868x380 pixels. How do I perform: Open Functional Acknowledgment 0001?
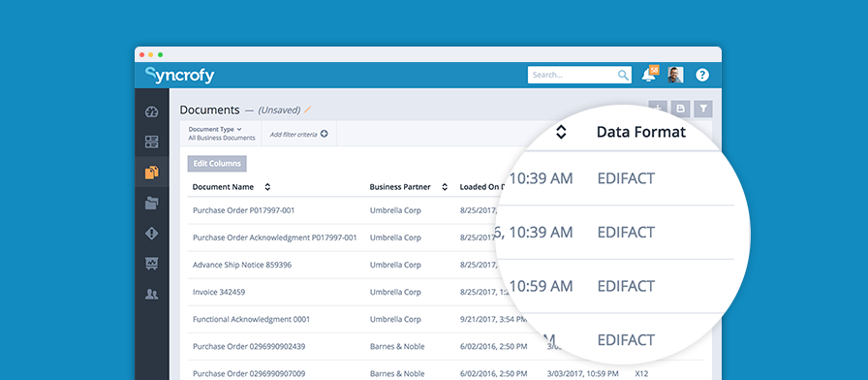pyautogui.click(x=251, y=320)
